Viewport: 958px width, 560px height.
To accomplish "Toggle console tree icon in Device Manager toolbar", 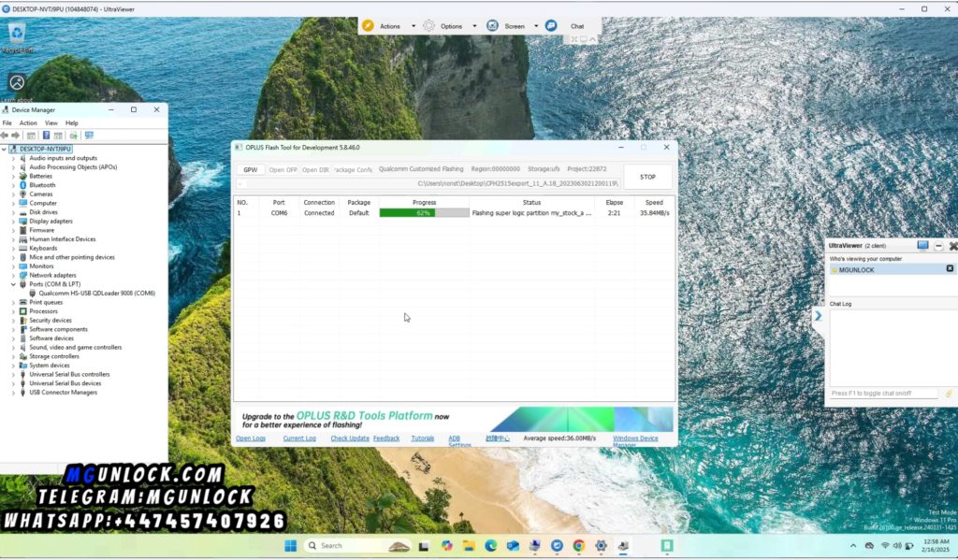I will (x=31, y=136).
